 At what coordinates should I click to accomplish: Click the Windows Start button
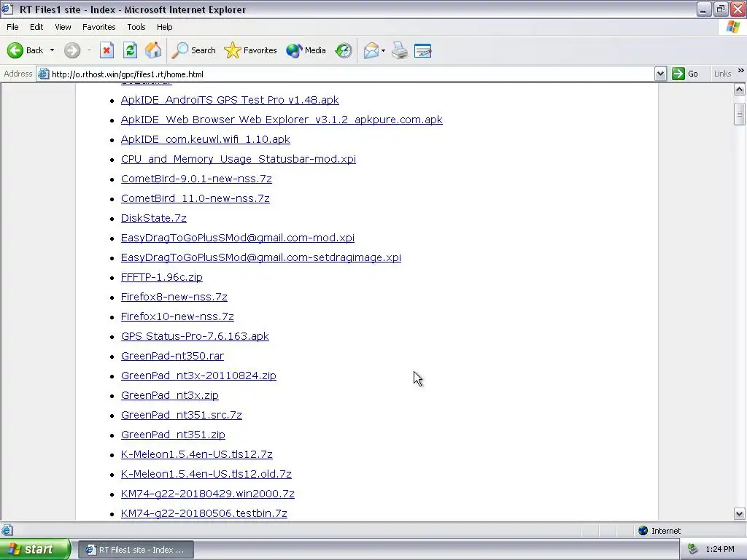click(x=35, y=549)
